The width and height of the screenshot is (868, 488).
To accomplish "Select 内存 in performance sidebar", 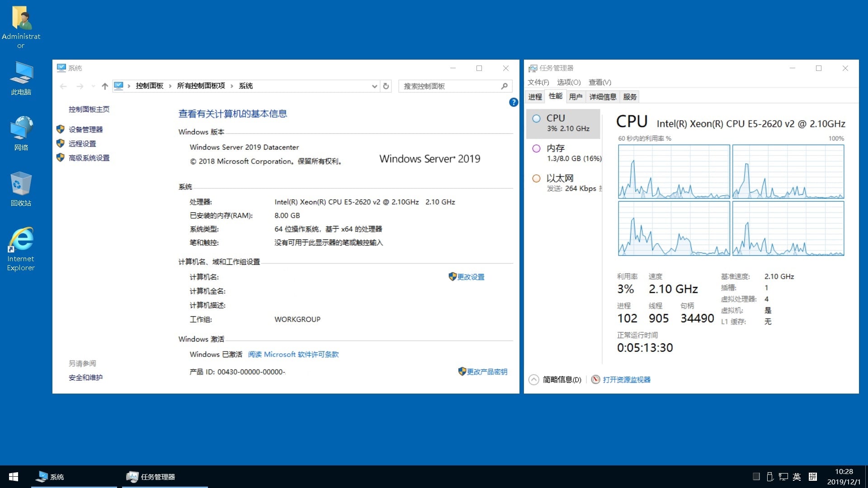I will tap(564, 153).
